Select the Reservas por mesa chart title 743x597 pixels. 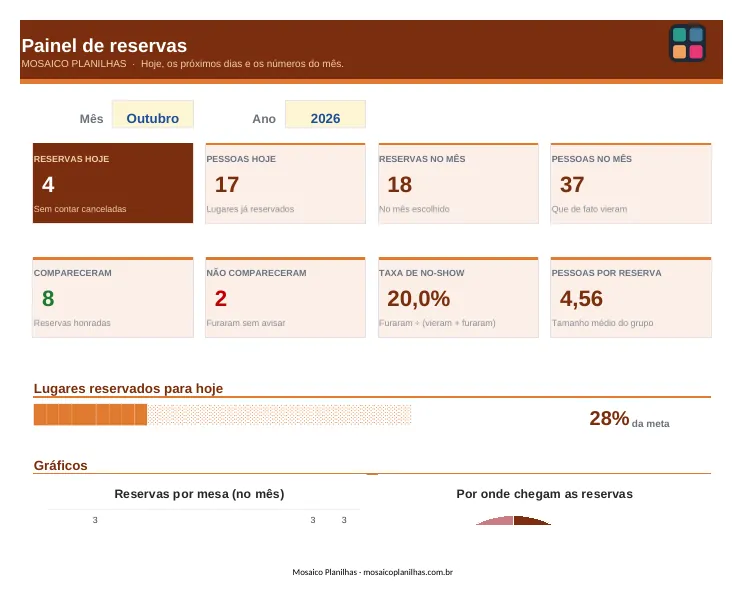199,494
